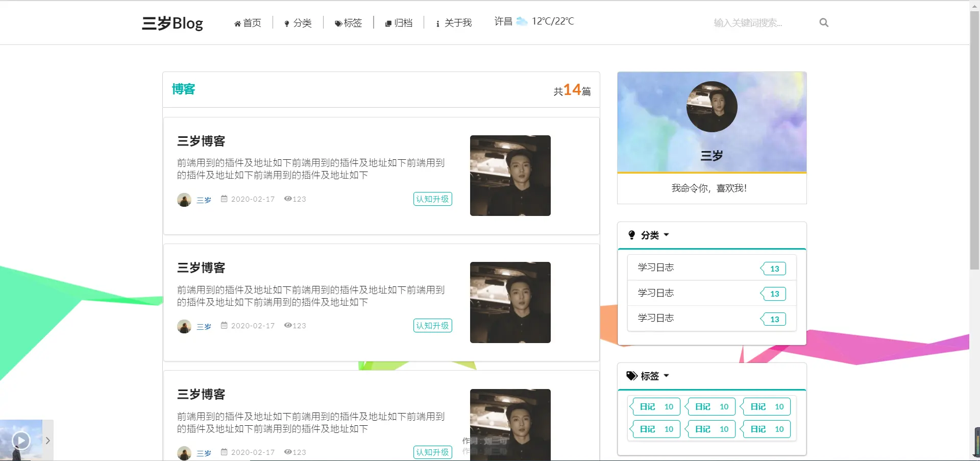Open the 标签 menu in the navbar
The width and height of the screenshot is (980, 461).
(x=348, y=23)
